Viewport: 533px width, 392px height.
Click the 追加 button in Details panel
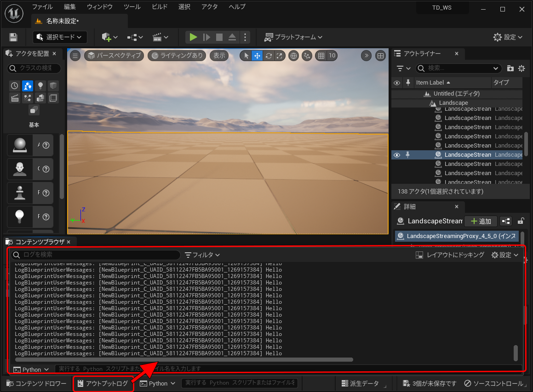pos(481,221)
